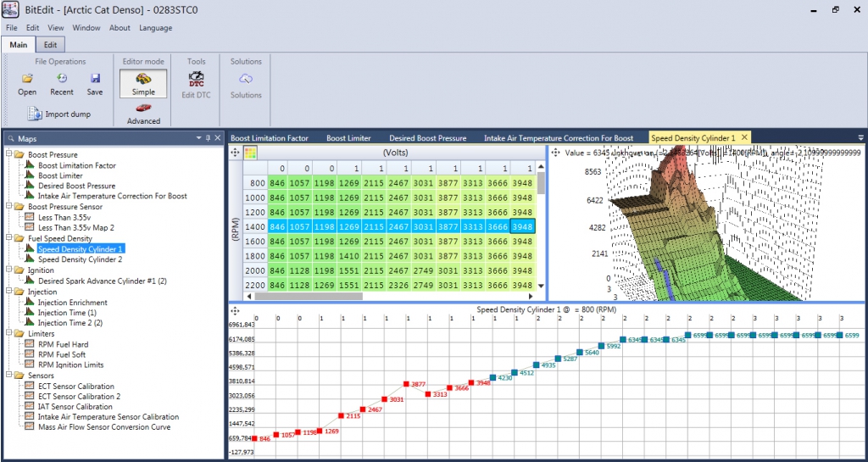
Task: Select Boost Limiter in the tree
Action: tap(60, 175)
